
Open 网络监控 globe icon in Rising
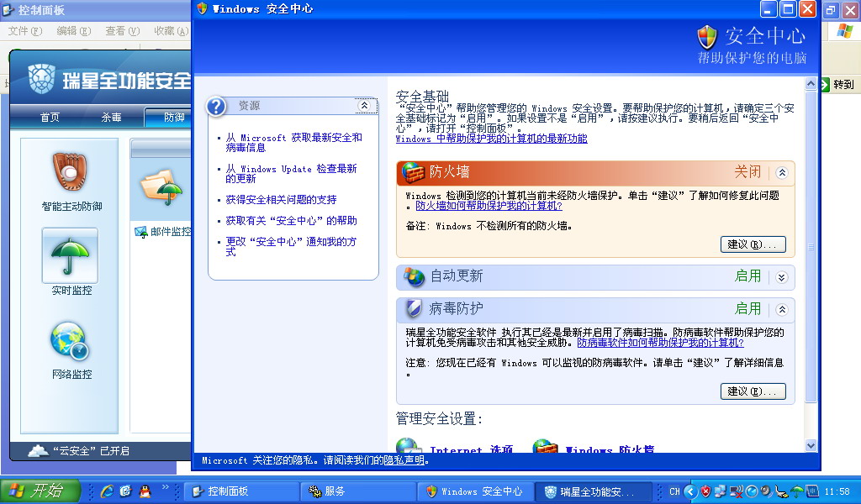tap(70, 340)
